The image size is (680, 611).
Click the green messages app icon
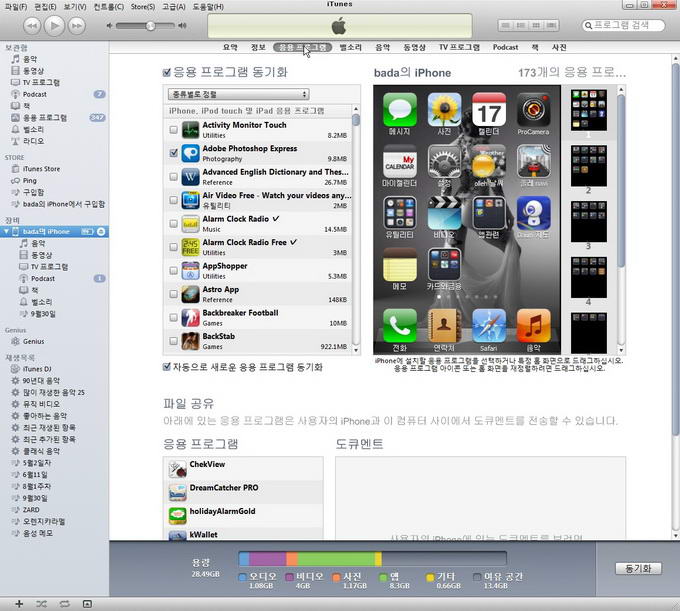399,110
